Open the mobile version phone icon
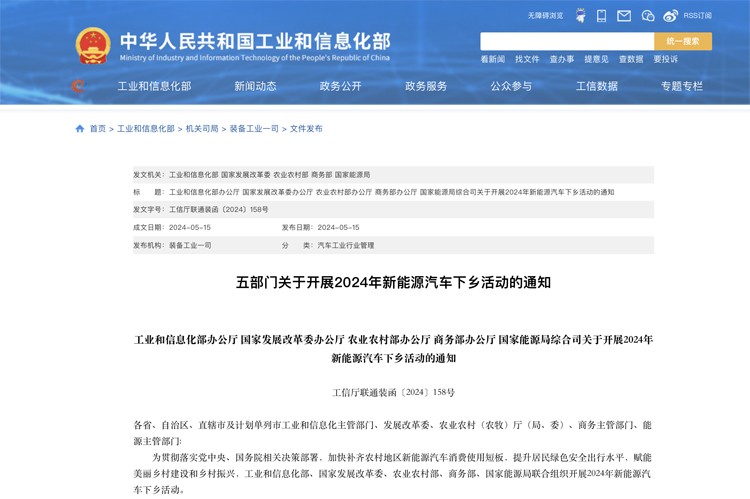The height and width of the screenshot is (499, 750). coord(601,16)
